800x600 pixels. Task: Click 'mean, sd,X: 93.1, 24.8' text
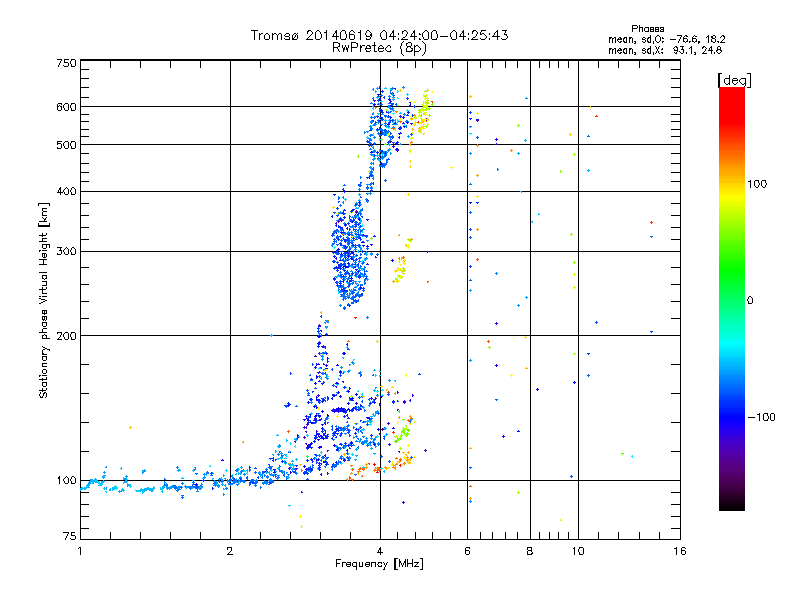coord(665,50)
